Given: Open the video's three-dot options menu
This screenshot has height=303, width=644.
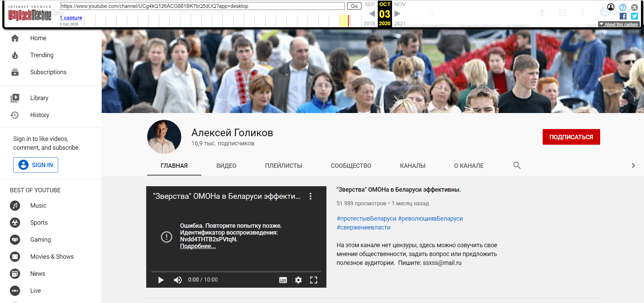Looking at the screenshot, I should [x=310, y=196].
